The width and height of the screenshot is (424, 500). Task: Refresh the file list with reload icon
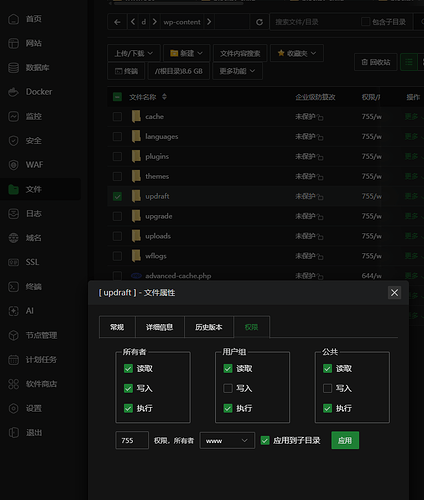tap(259, 22)
